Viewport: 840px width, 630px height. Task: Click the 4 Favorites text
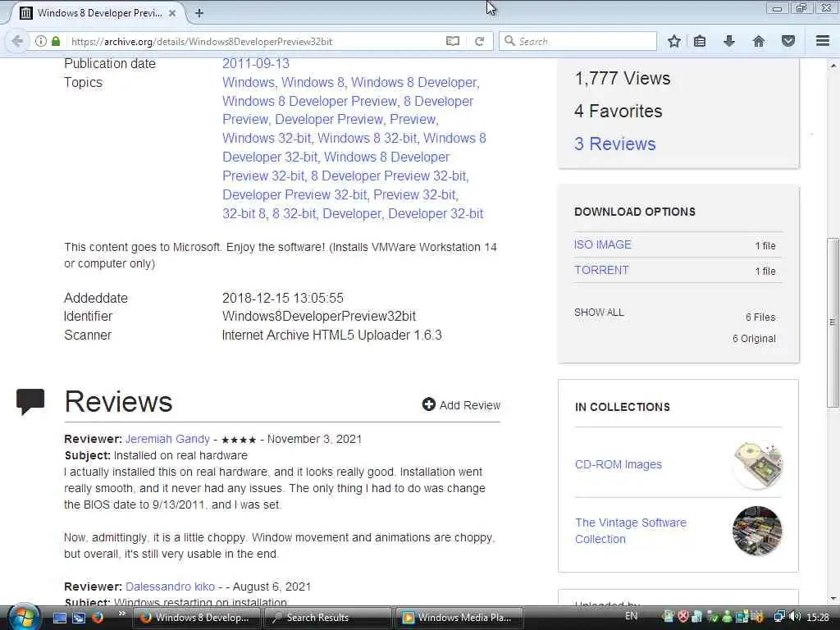coord(618,111)
